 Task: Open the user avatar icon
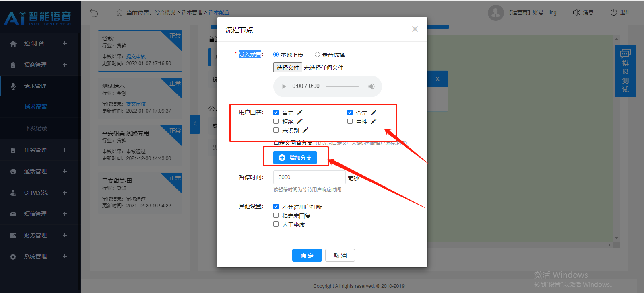[496, 13]
